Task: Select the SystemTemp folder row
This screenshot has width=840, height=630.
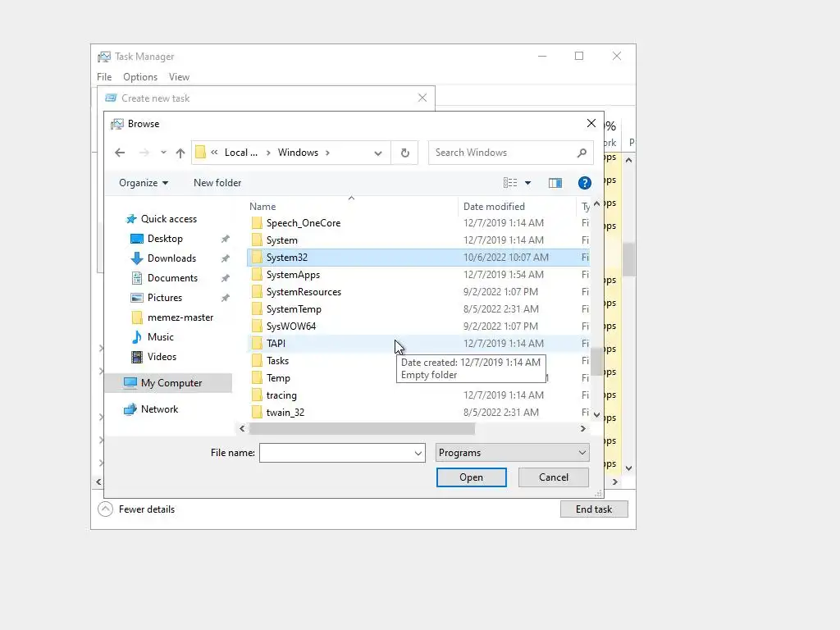Action: [x=418, y=309]
